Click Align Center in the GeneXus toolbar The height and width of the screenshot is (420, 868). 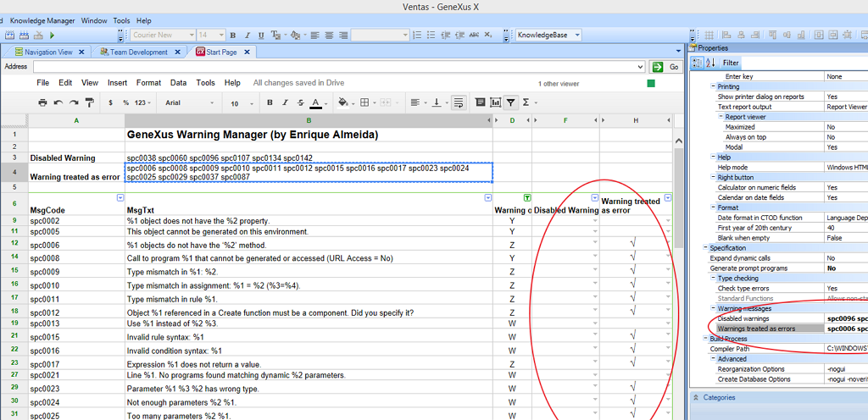pos(330,35)
